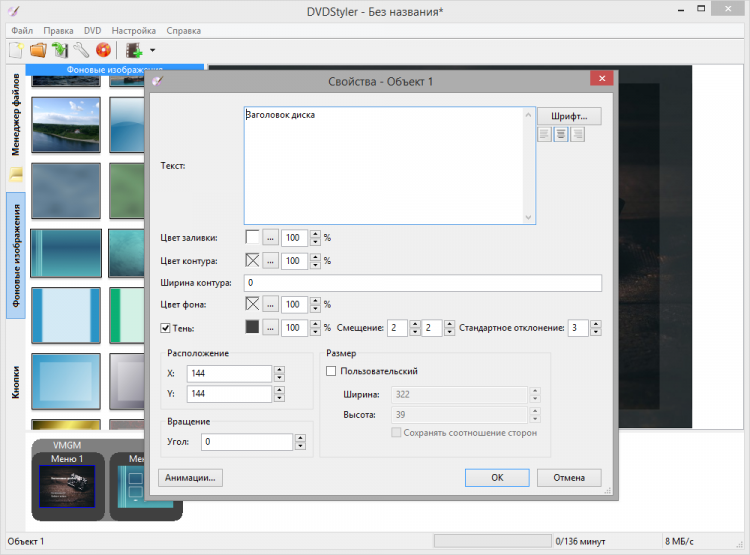
Task: Select left text alignment icon
Action: click(x=544, y=134)
